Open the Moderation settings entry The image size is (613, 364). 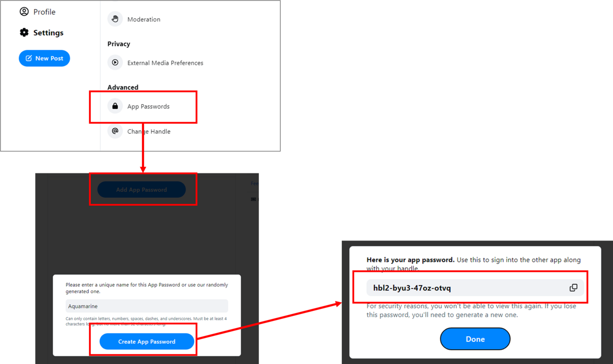pos(144,19)
